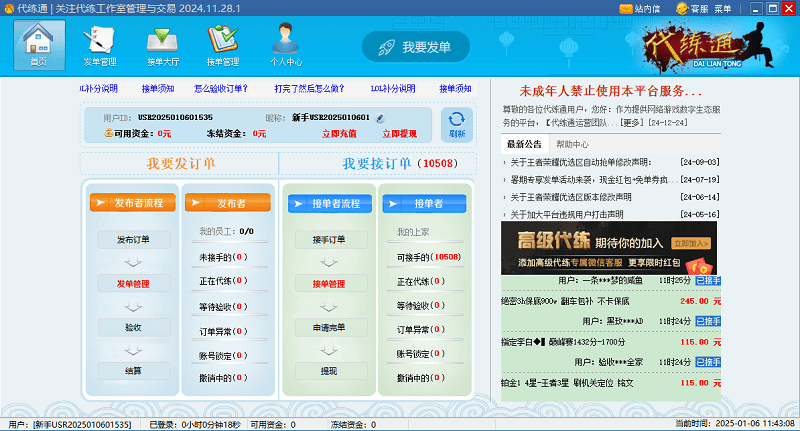Open 怎么验收订单? help link

point(220,88)
